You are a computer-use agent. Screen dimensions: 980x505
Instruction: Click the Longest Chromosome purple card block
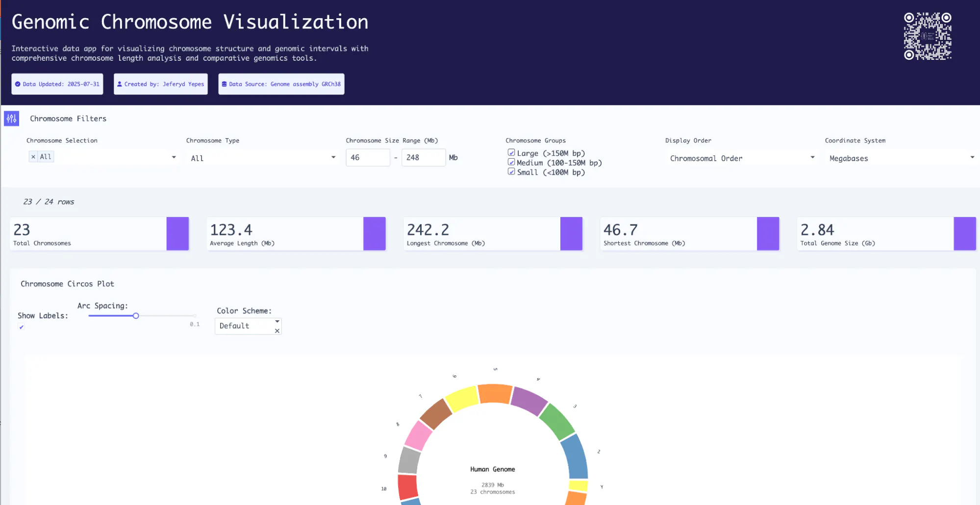pyautogui.click(x=571, y=234)
